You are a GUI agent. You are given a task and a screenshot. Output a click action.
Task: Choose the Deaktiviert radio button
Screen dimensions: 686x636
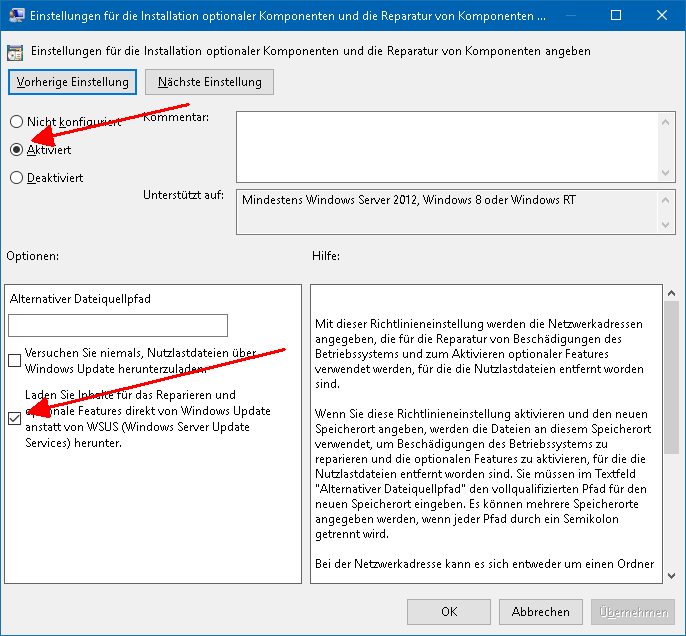[16, 178]
